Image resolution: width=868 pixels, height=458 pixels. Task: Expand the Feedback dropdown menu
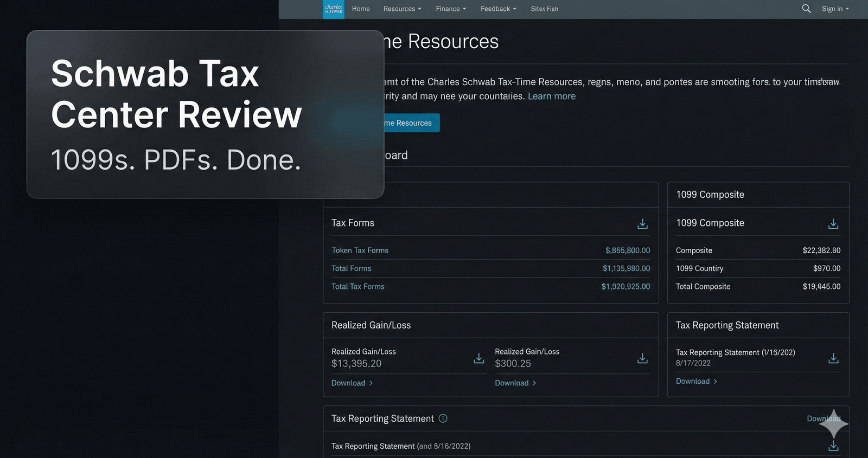tap(498, 9)
